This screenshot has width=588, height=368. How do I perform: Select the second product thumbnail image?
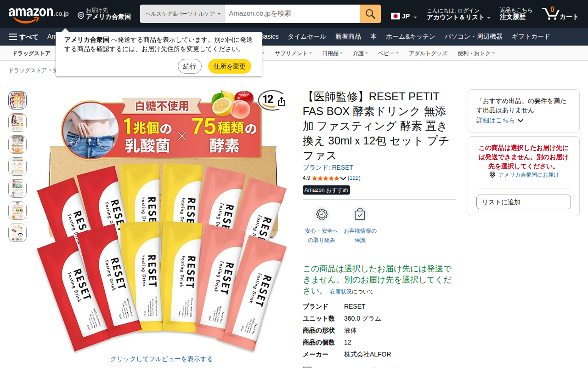pos(17,122)
